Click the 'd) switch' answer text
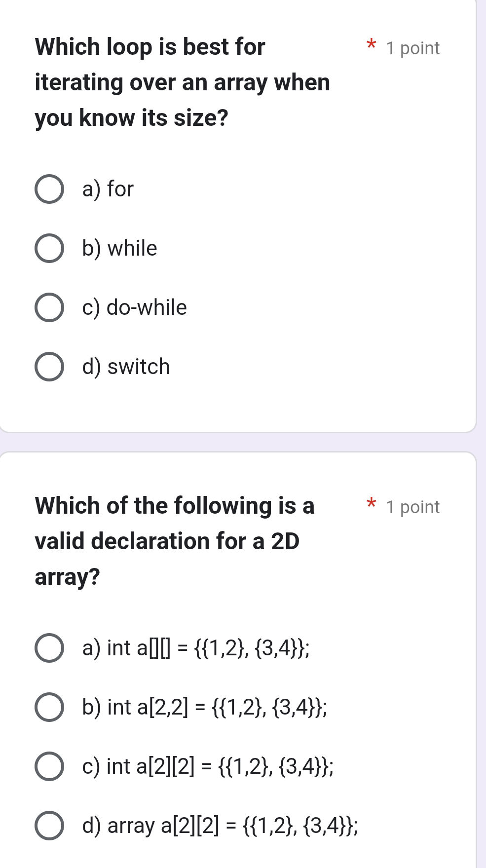 coord(126,367)
